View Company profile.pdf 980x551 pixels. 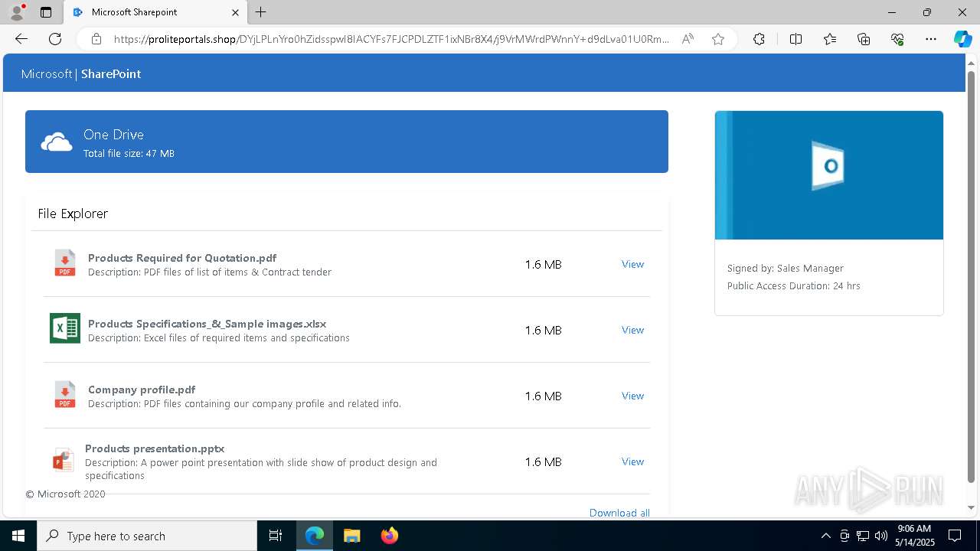click(632, 396)
